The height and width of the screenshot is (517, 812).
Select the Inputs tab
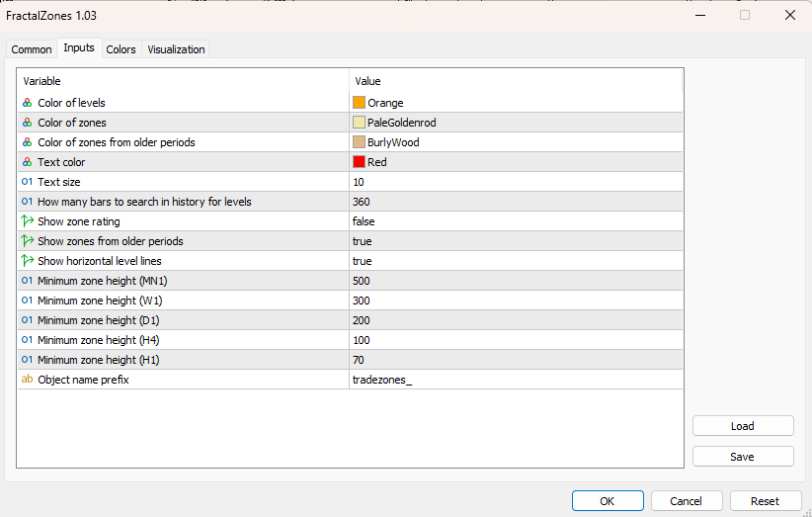[x=79, y=47]
